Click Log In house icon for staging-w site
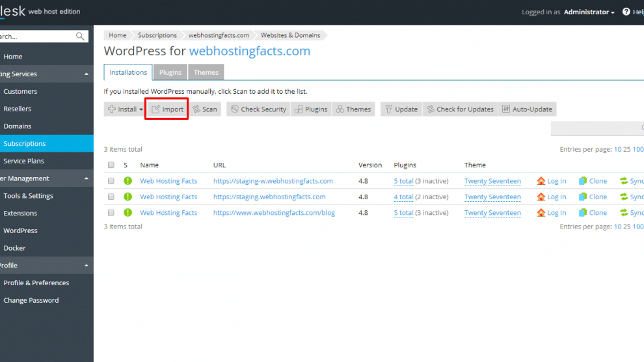Image resolution: width=644 pixels, height=362 pixels. [x=541, y=181]
